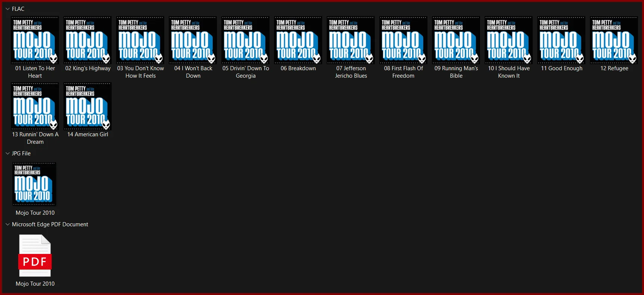Click the file name '04 I Won't Back Down'
Screen dimensions: 644x295
pyautogui.click(x=193, y=72)
